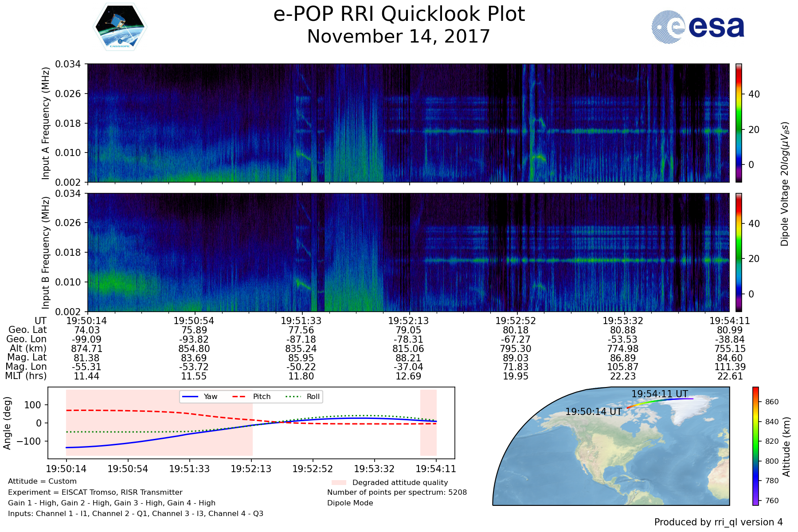Click the November 14, 2017 date subtitle

[x=399, y=36]
